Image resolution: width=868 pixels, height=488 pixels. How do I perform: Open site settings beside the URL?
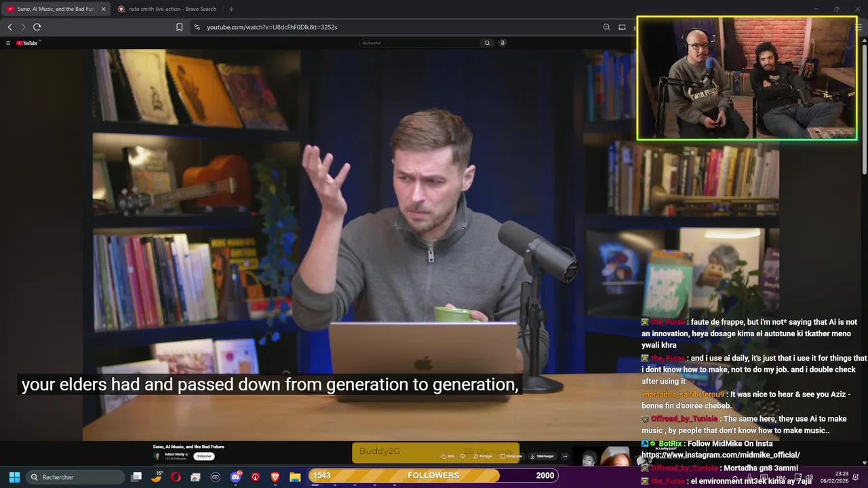[197, 27]
